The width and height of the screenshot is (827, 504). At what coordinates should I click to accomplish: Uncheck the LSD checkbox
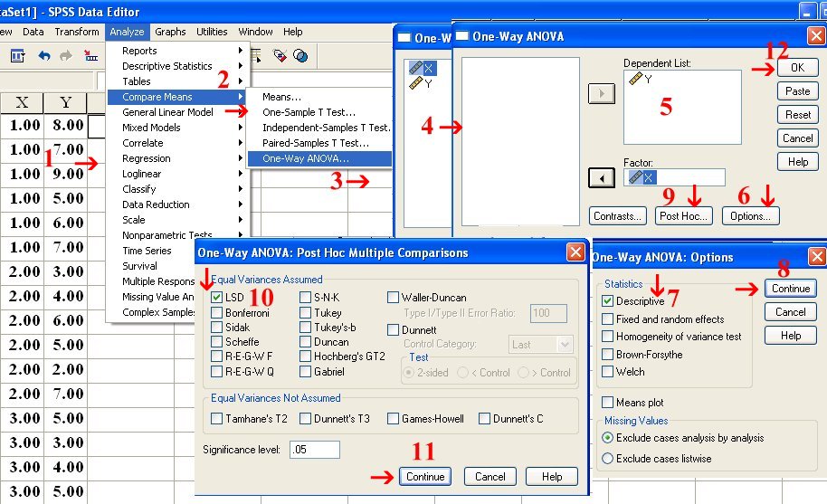216,298
